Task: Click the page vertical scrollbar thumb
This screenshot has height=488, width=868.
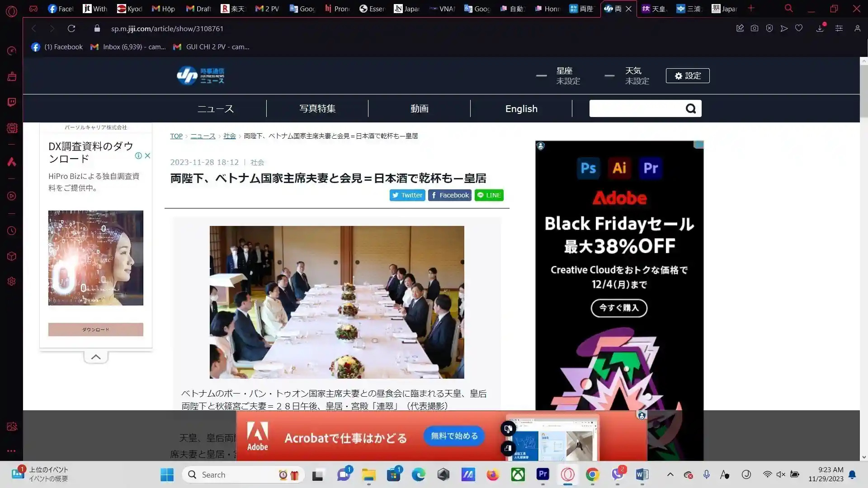Action: pos(864,90)
